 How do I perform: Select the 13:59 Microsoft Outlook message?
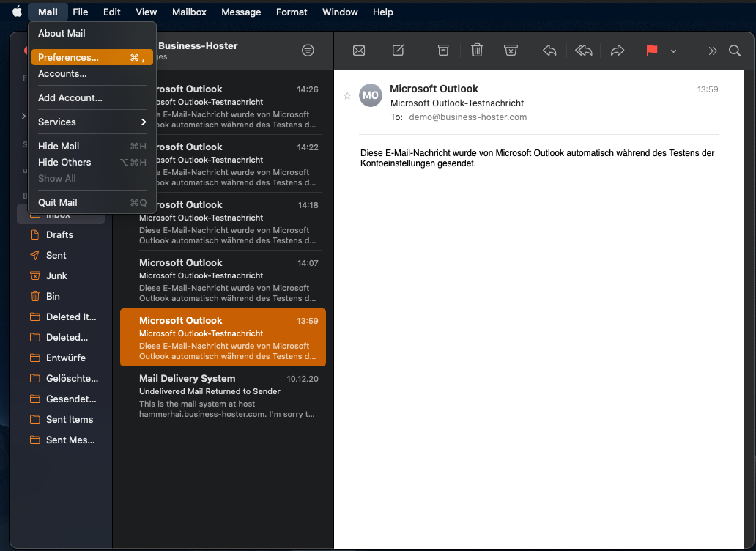(x=223, y=338)
